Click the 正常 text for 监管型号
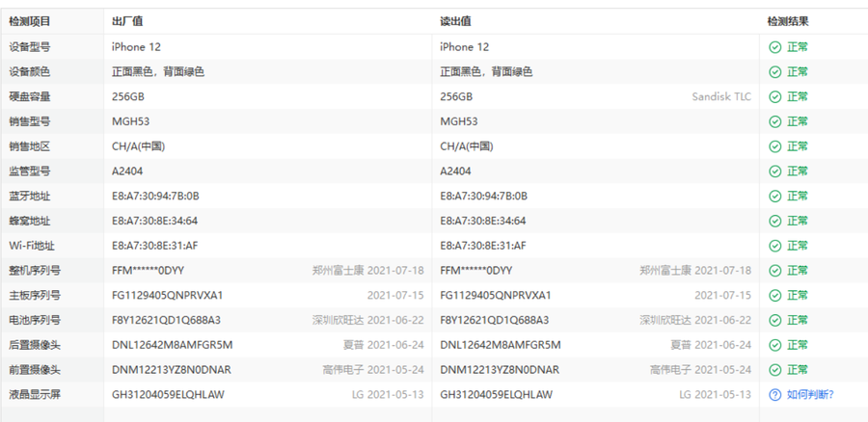The height and width of the screenshot is (422, 868). tap(798, 171)
